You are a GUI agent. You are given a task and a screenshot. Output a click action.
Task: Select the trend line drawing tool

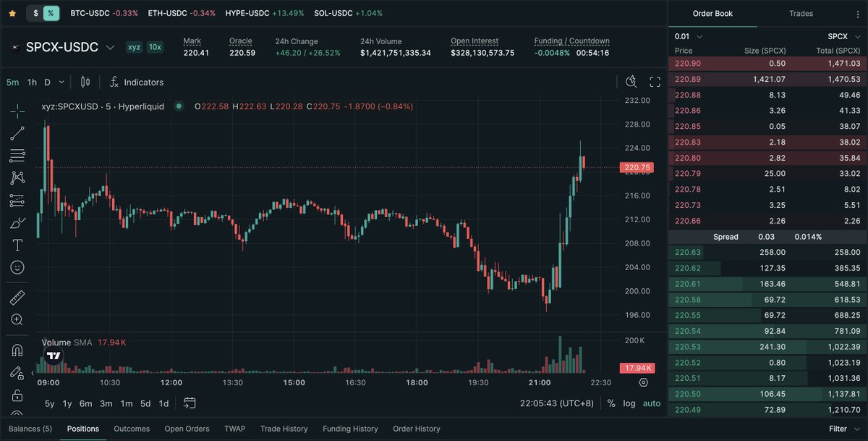click(17, 133)
